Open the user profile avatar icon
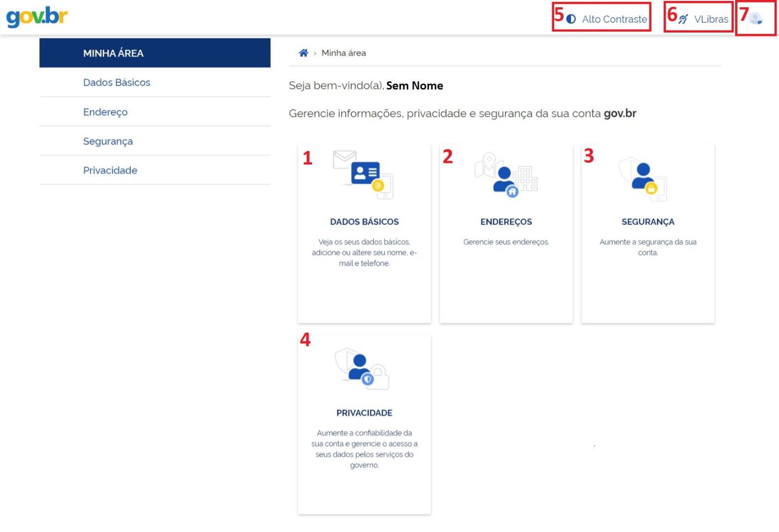 (755, 19)
